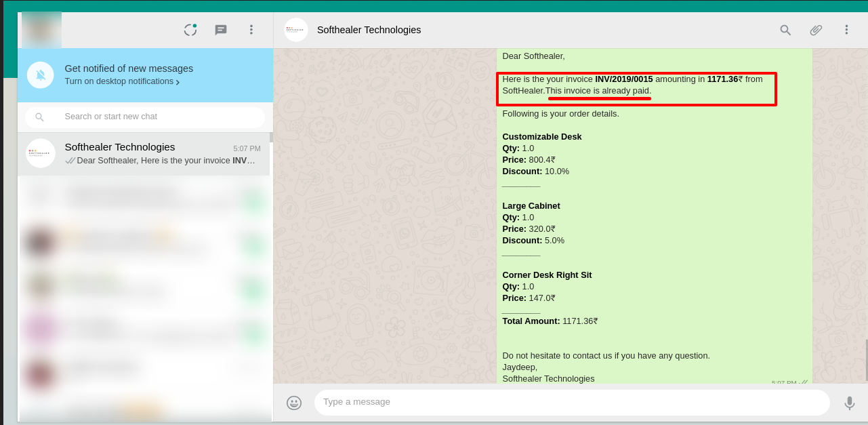868x425 pixels.
Task: Focus the Type a message box
Action: pyautogui.click(x=572, y=402)
